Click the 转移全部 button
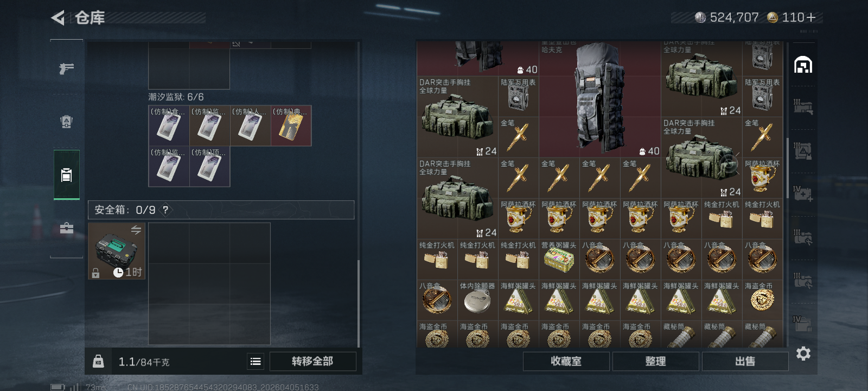Screen dimensions: 868x391 pyautogui.click(x=312, y=361)
